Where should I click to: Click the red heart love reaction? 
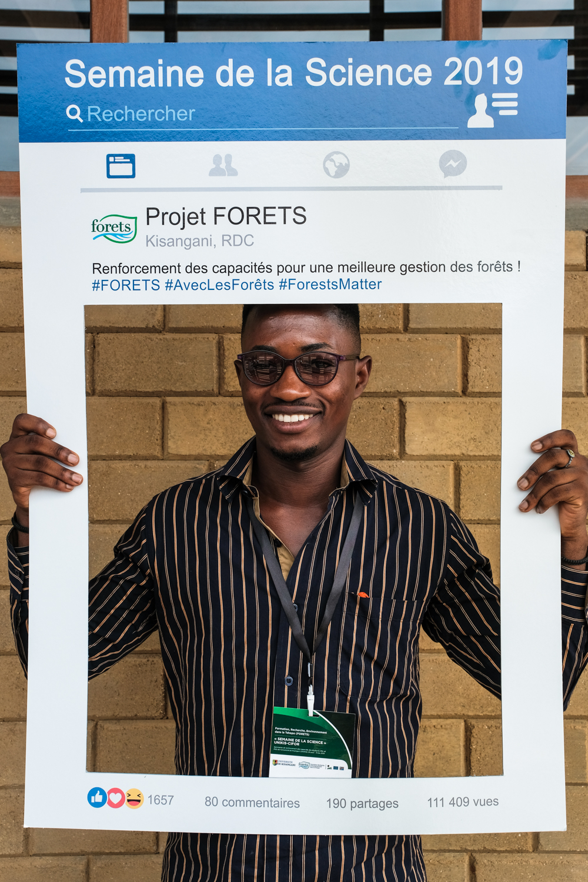coord(115,798)
